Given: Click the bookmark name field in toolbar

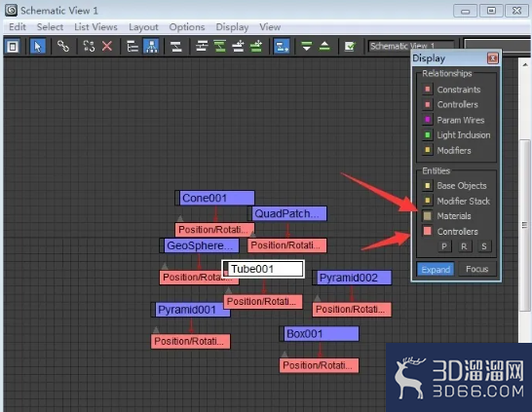Looking at the screenshot, I should 497,46.
